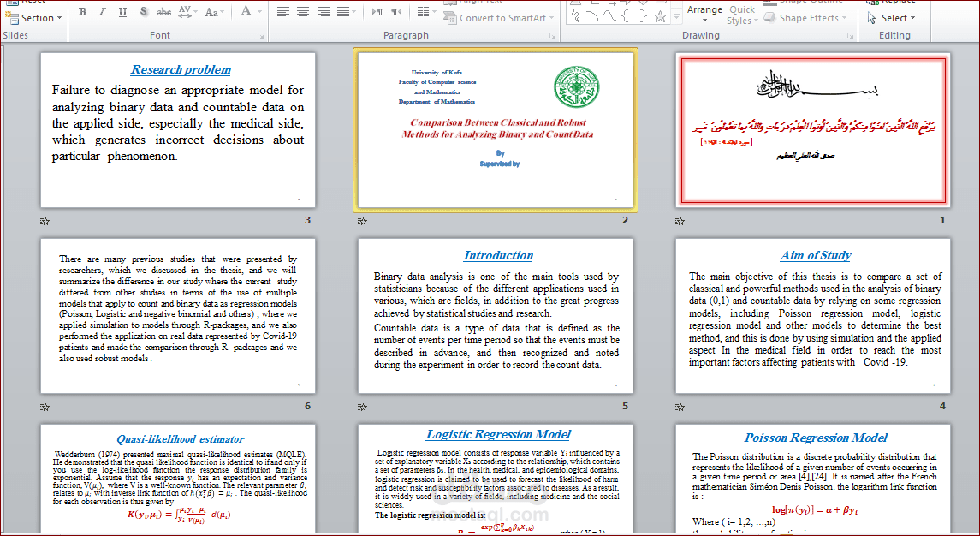This screenshot has height=536, width=980.
Task: Click slide number 5 label
Action: point(625,406)
